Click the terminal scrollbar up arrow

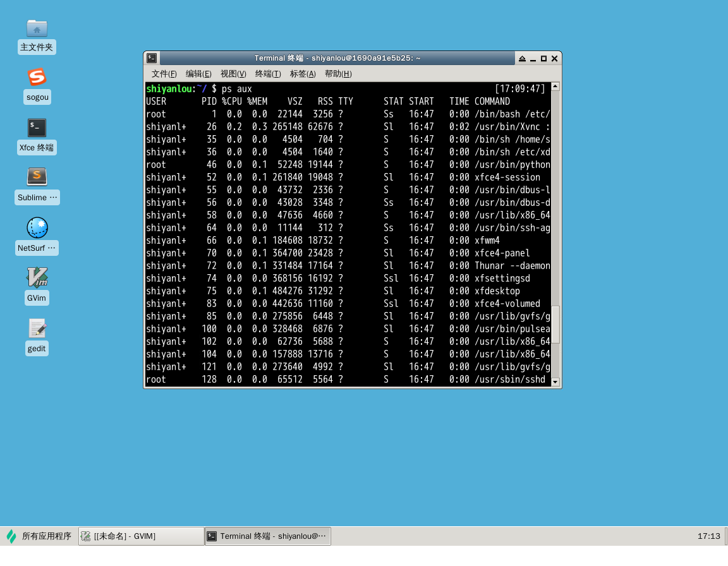555,87
